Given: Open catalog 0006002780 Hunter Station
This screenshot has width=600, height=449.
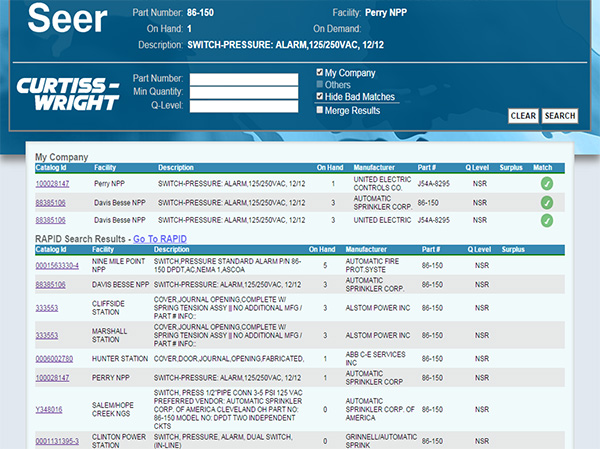Looking at the screenshot, I should point(54,359).
